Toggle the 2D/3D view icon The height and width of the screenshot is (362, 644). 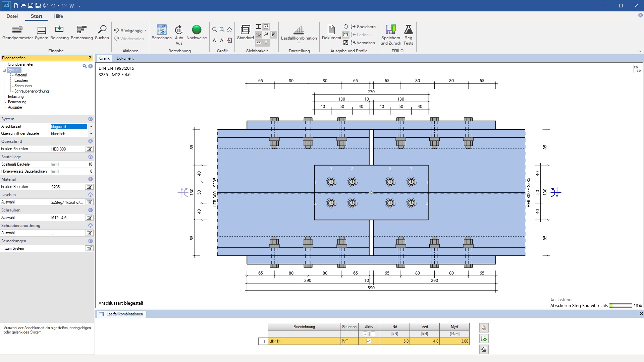[637, 69]
